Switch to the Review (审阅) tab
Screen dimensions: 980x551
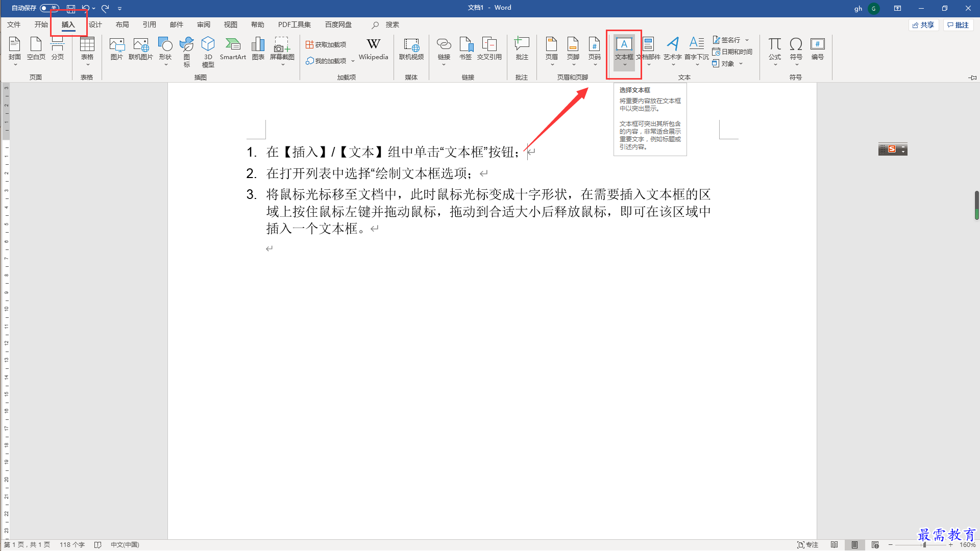point(204,24)
